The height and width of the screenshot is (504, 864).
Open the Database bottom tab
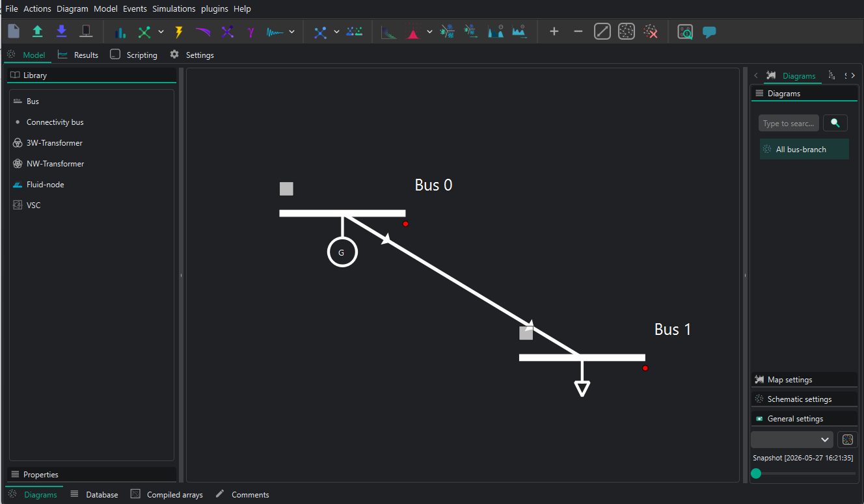coord(95,495)
